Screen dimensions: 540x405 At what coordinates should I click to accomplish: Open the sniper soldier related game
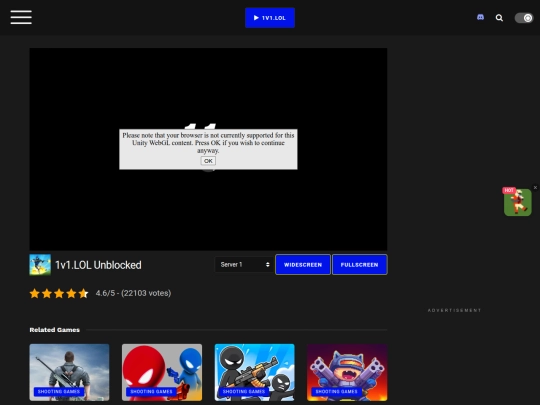click(x=69, y=372)
